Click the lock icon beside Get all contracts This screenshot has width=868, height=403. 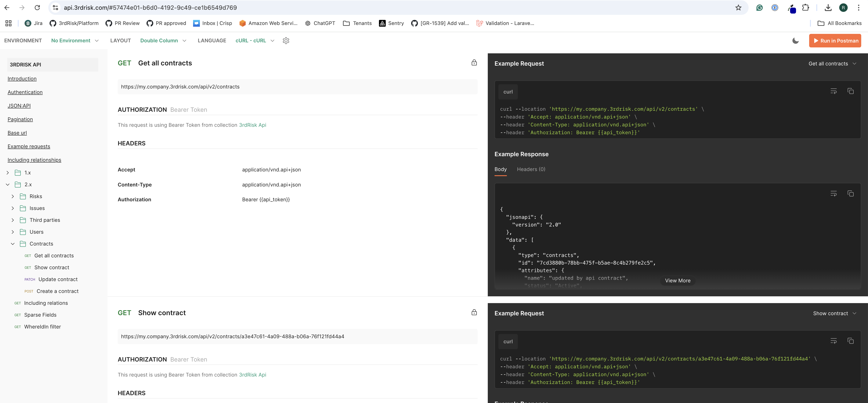pyautogui.click(x=474, y=63)
